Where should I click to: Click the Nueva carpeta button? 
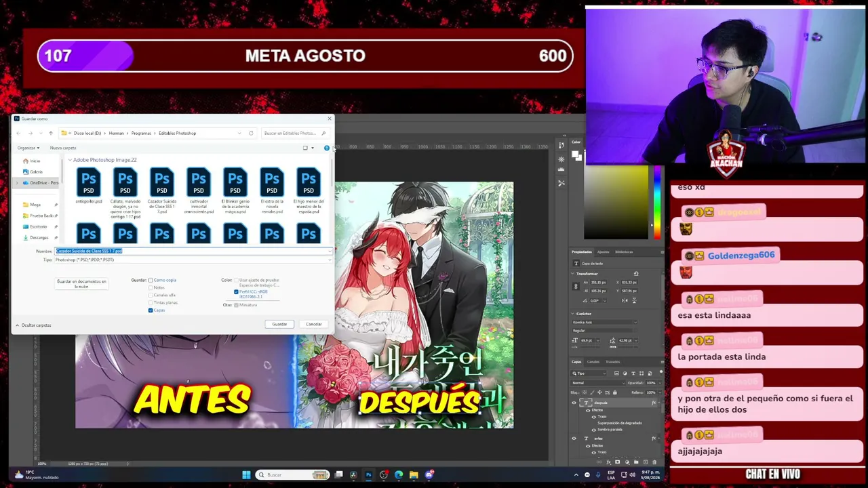(63, 148)
